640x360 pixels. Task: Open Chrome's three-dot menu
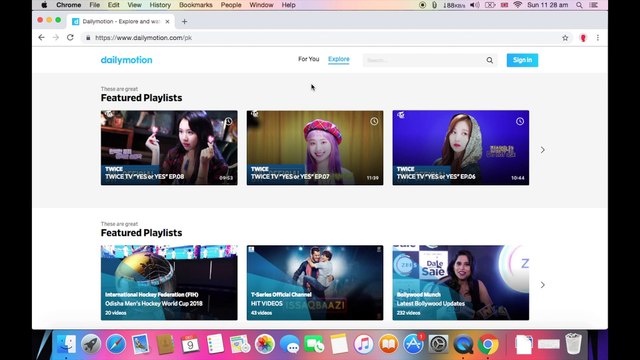(598, 38)
